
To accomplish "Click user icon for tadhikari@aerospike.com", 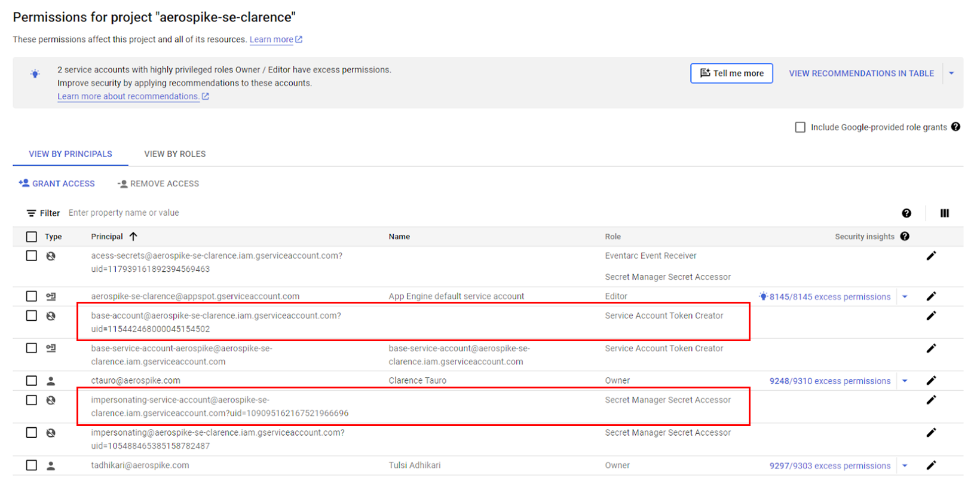I will (x=51, y=465).
